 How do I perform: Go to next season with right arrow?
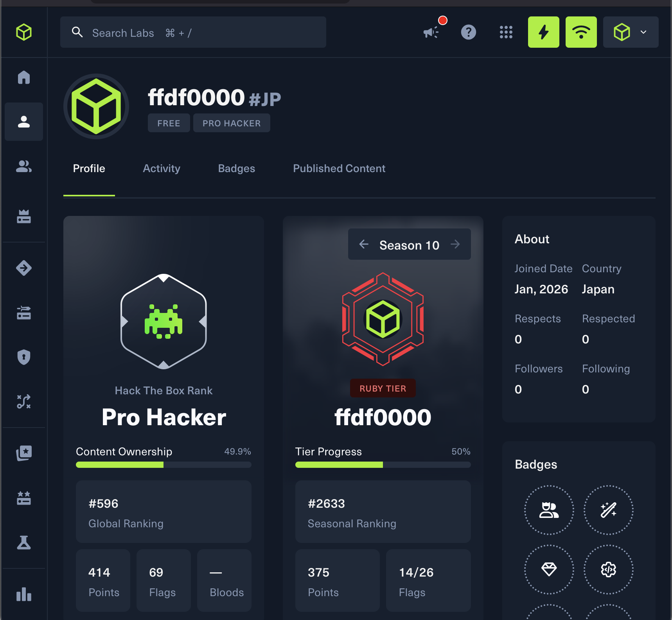coord(455,244)
